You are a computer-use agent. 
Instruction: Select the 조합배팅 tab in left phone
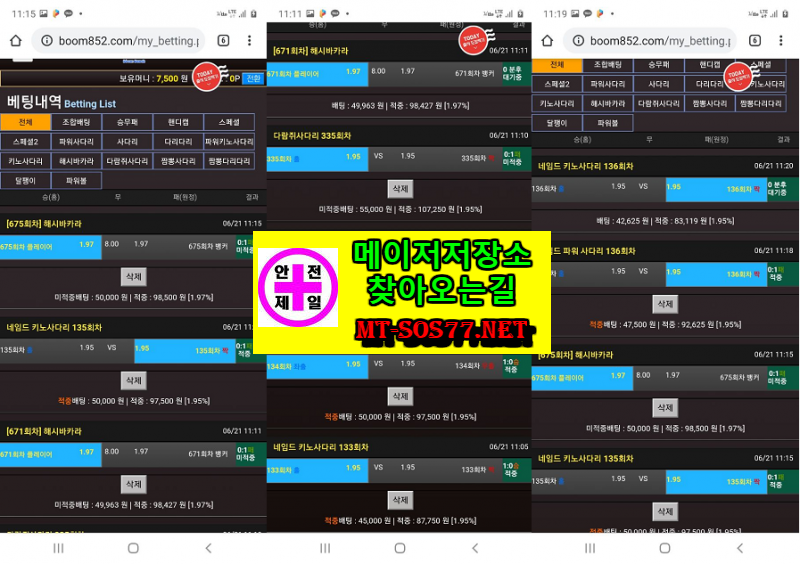[77, 122]
